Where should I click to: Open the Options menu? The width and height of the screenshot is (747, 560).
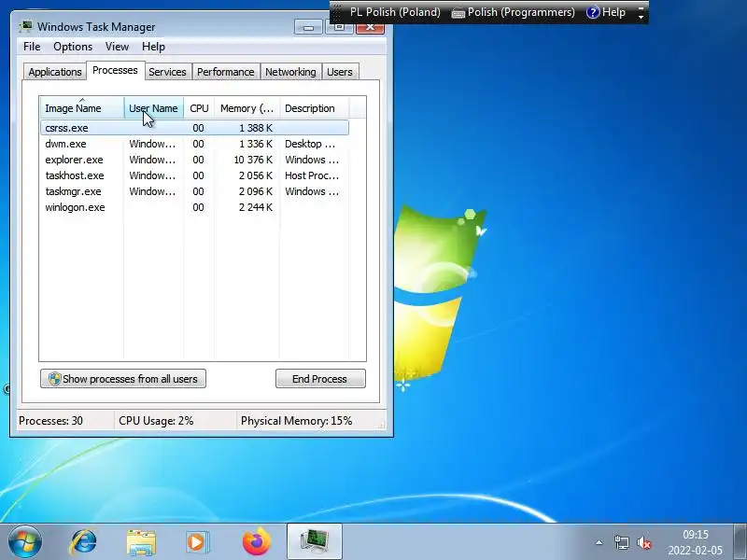tap(73, 47)
